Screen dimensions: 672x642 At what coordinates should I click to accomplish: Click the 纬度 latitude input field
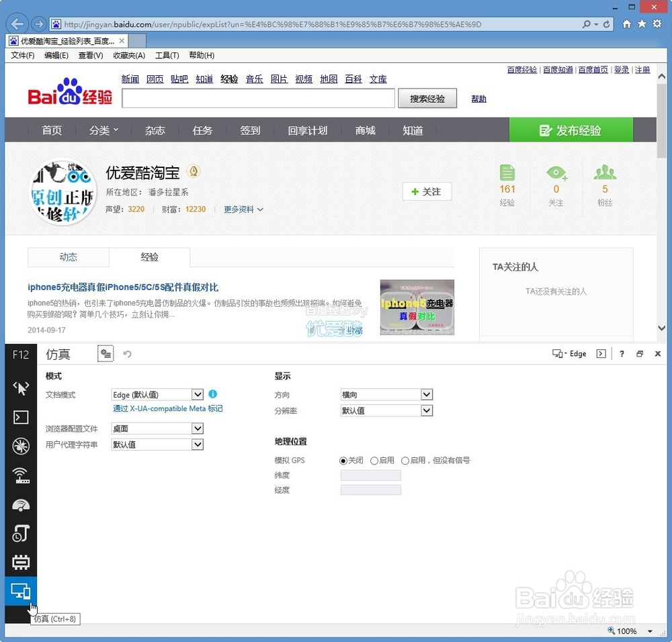click(x=370, y=475)
